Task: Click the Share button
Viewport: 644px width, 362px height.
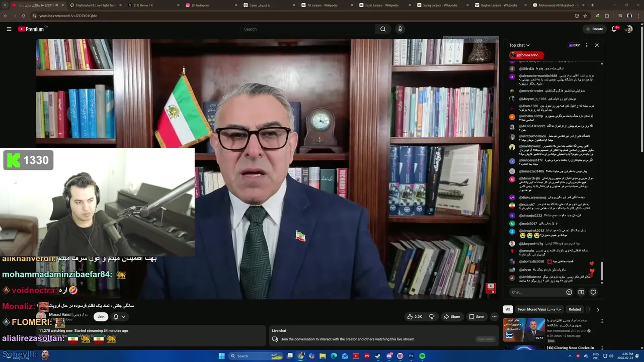Action: [x=452, y=317]
